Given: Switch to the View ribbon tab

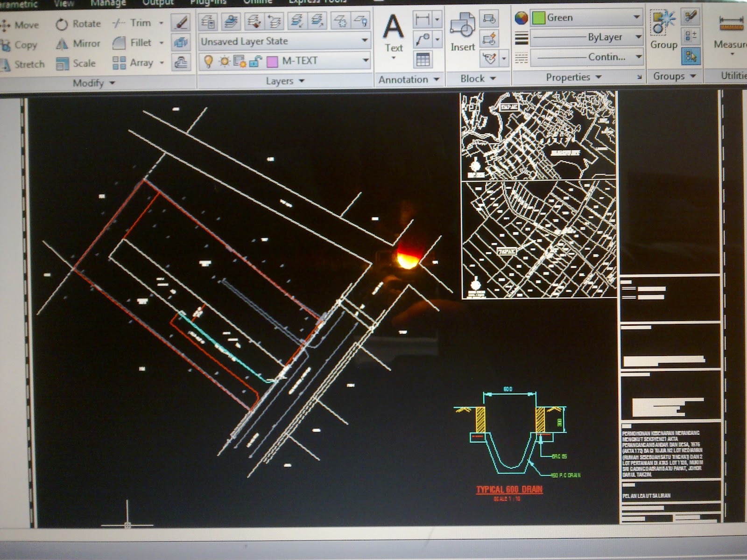Looking at the screenshot, I should [x=64, y=3].
